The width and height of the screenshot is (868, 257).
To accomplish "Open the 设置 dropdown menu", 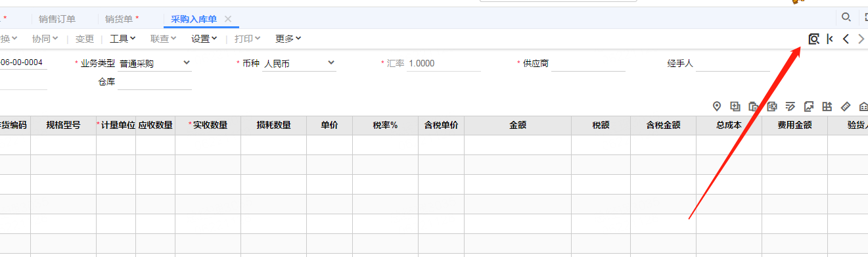I will click(x=204, y=39).
